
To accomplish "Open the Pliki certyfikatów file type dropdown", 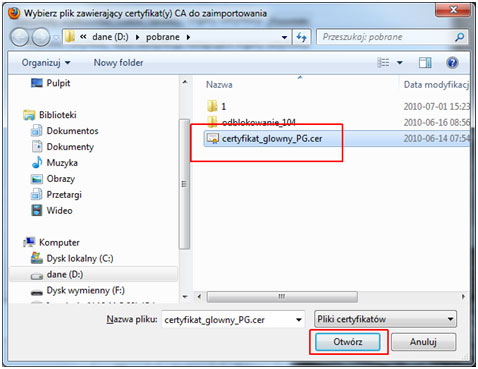I will point(385,319).
